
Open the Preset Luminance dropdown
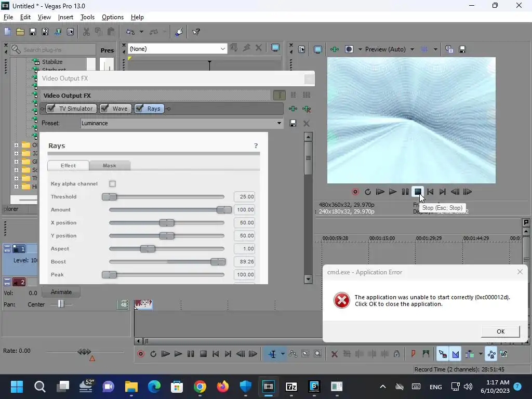(x=279, y=123)
